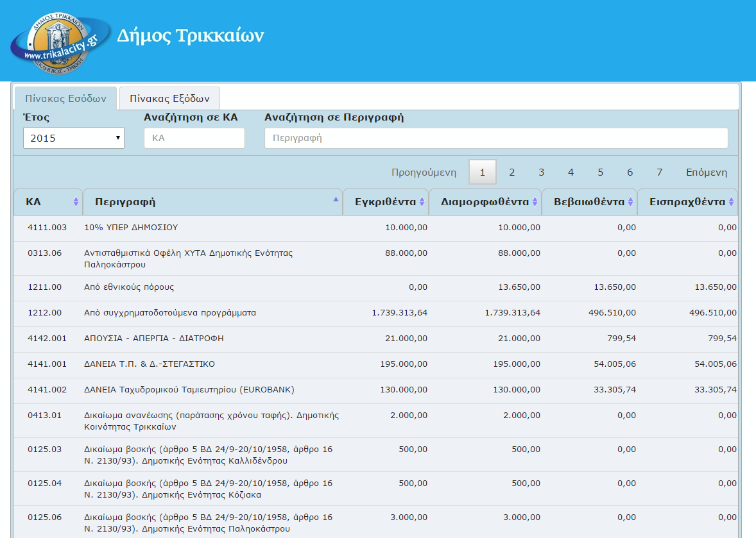
Task: Go to Επόμενη page
Action: 706,172
